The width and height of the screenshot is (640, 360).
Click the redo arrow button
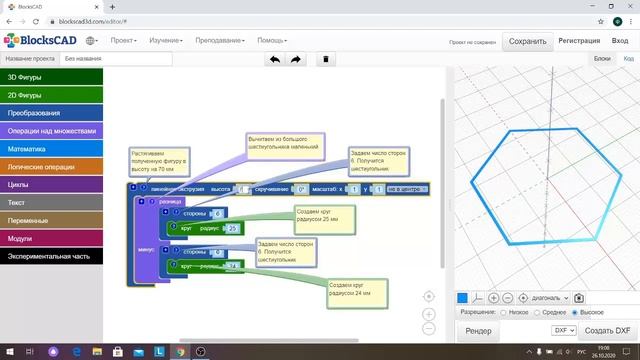[x=296, y=59]
